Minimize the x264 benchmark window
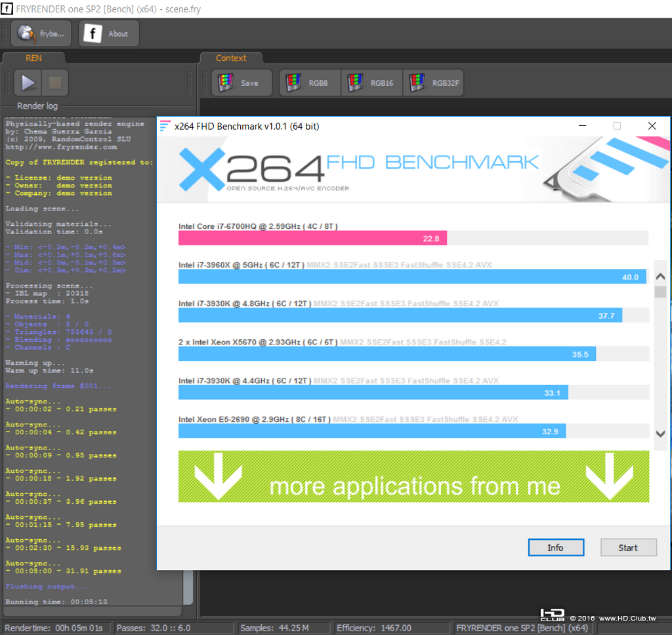 click(583, 126)
